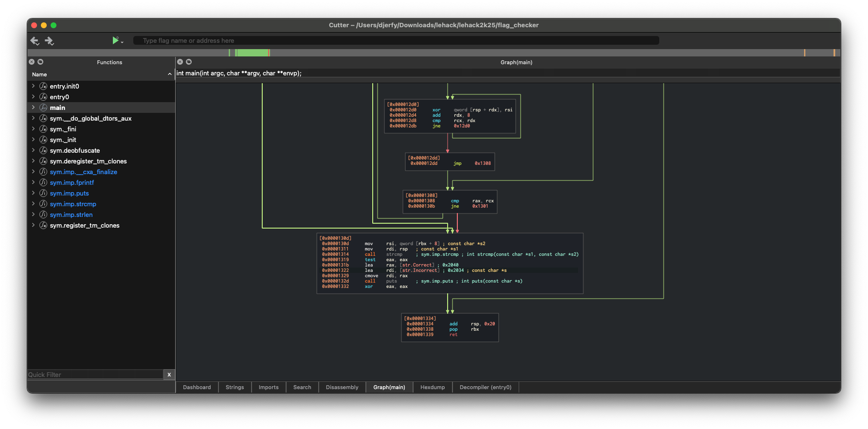Expand sym.deregister_tm_clones
This screenshot has width=868, height=429.
click(x=33, y=161)
